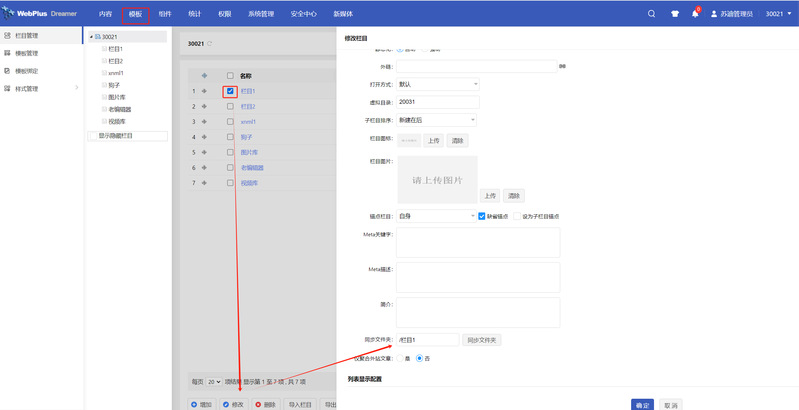799x410 pixels.
Task: Click the refresh icon beside 30021 title
Action: tap(210, 44)
